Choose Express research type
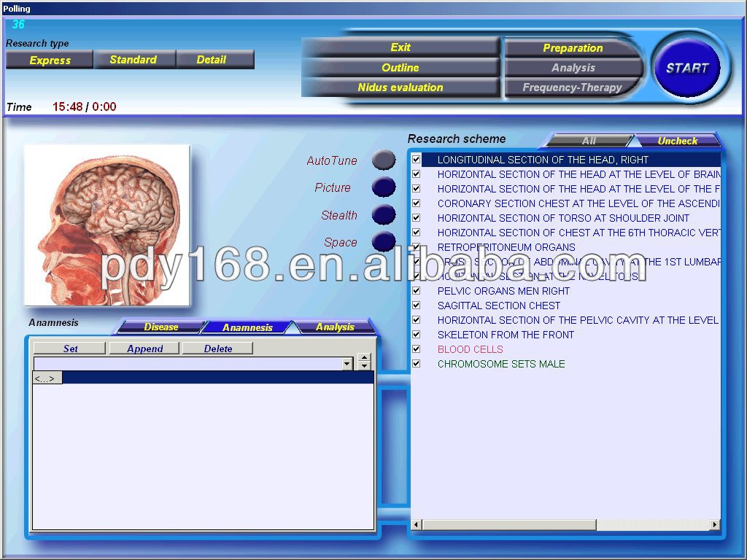 (50, 60)
